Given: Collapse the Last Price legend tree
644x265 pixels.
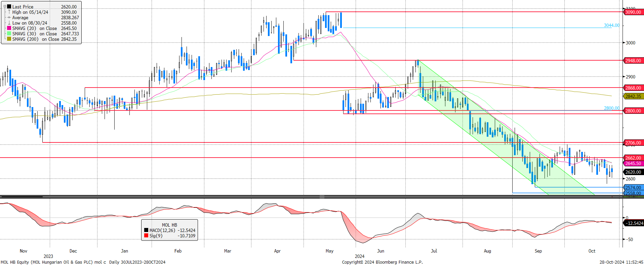Looking at the screenshot, I should coord(5,6).
